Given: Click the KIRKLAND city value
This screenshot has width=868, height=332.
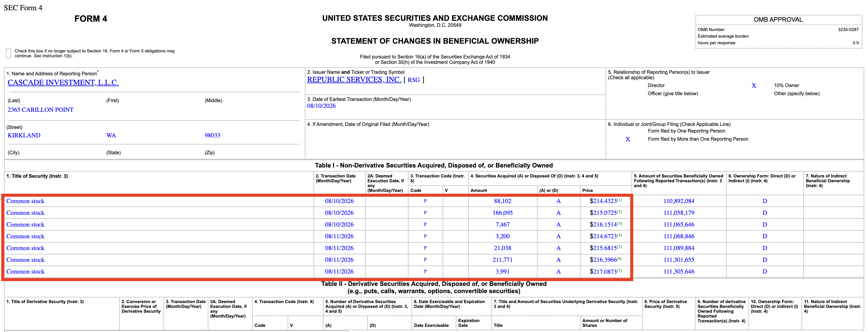Looking at the screenshot, I should pyautogui.click(x=24, y=135).
